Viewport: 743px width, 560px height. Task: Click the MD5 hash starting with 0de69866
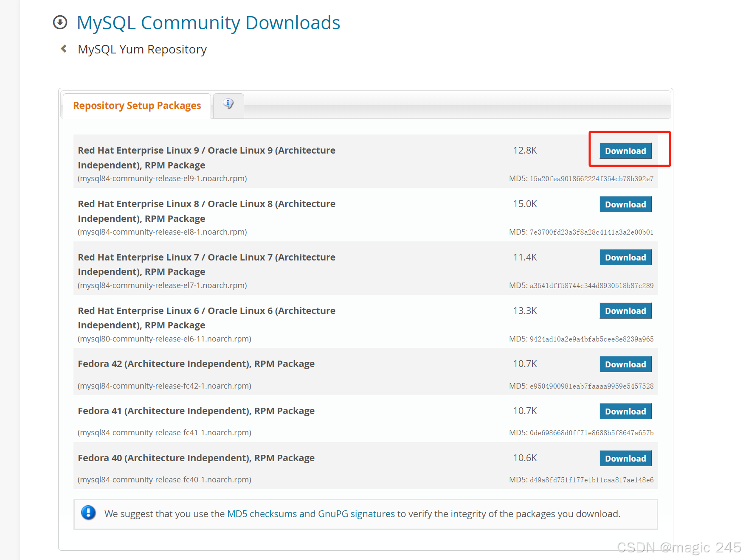click(x=591, y=433)
